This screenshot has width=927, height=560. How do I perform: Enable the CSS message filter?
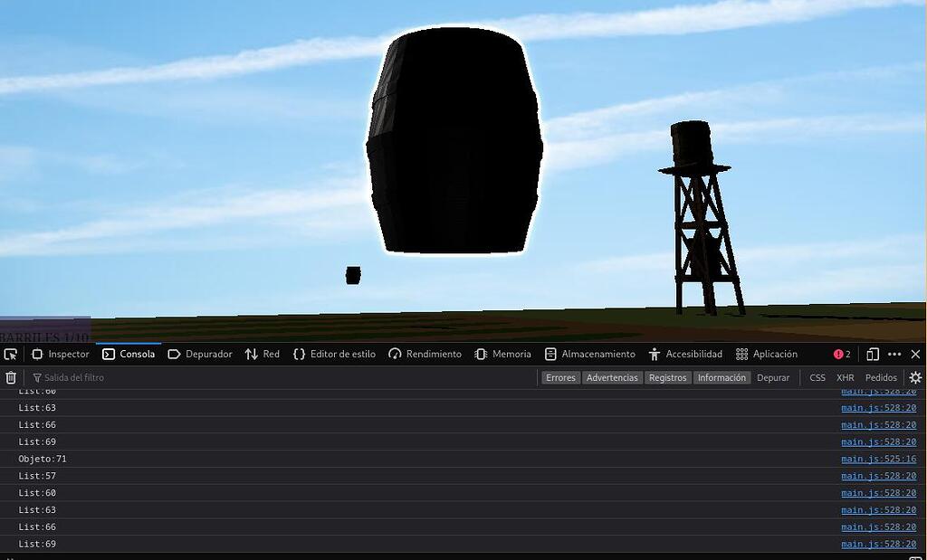817,377
